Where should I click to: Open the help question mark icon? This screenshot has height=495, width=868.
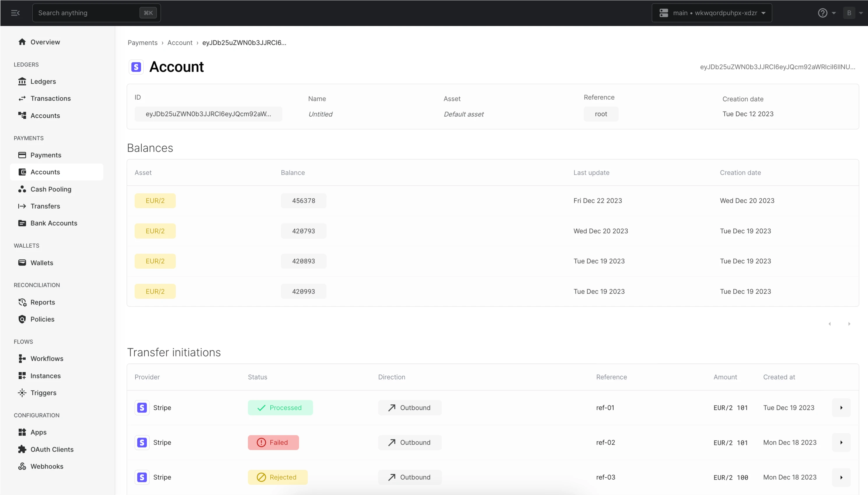[x=823, y=13]
